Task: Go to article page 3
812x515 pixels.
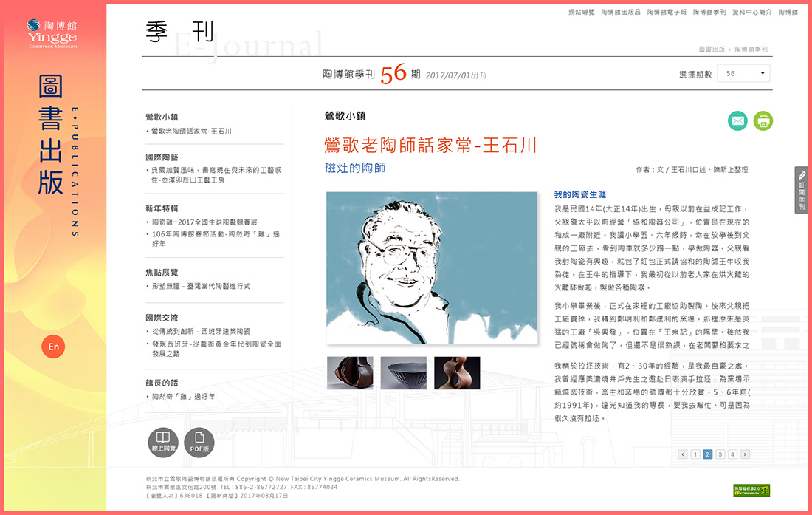Action: pyautogui.click(x=720, y=454)
